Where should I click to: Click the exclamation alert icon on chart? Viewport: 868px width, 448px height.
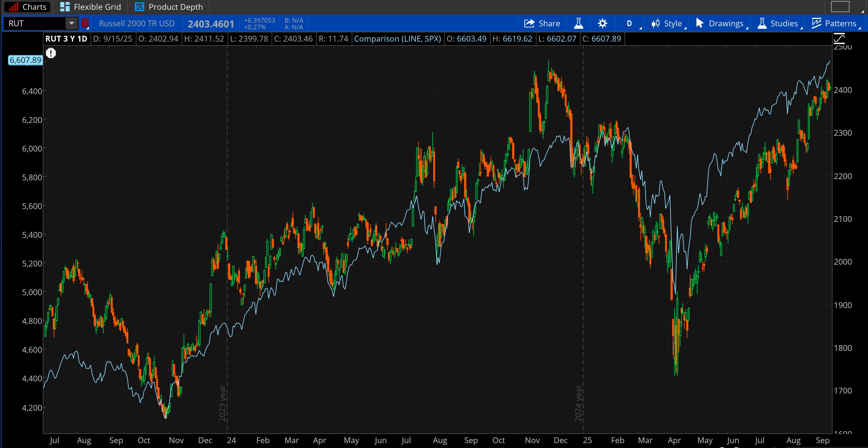(51, 53)
